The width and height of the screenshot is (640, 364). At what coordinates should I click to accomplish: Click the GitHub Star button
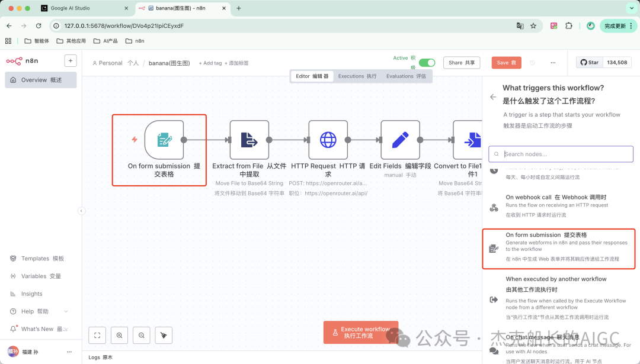pyautogui.click(x=590, y=62)
